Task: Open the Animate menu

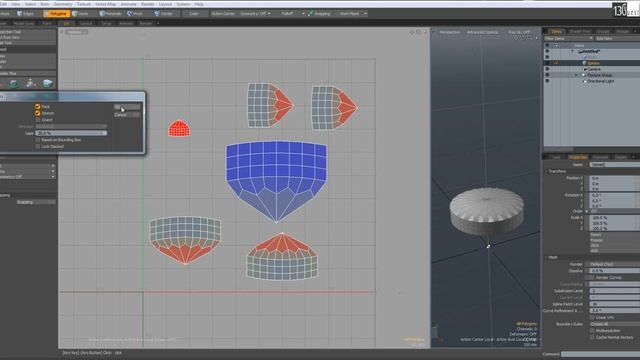Action: pos(129,4)
